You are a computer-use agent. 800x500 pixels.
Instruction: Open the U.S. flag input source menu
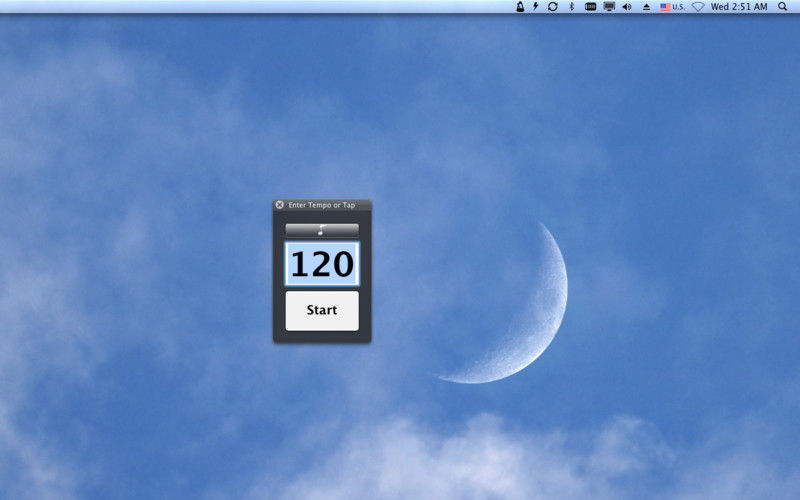(x=672, y=7)
